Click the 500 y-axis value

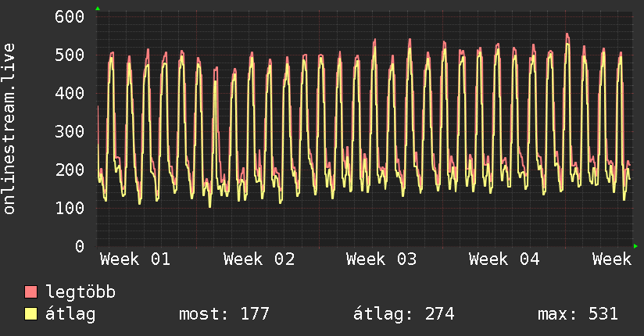click(70, 55)
